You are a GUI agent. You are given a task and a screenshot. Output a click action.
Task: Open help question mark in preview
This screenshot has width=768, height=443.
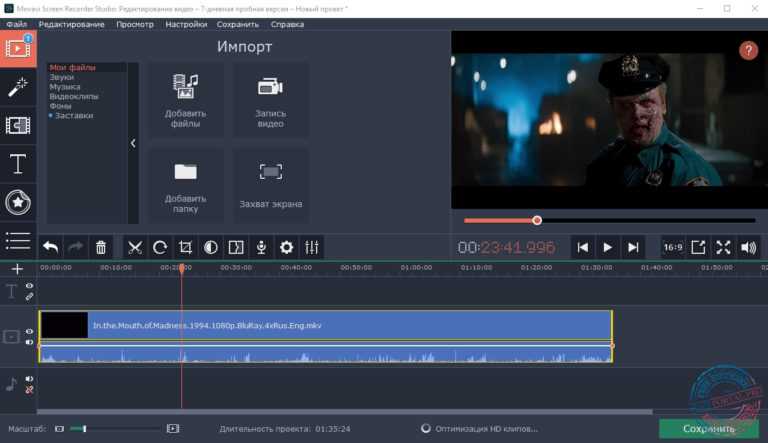pos(748,50)
